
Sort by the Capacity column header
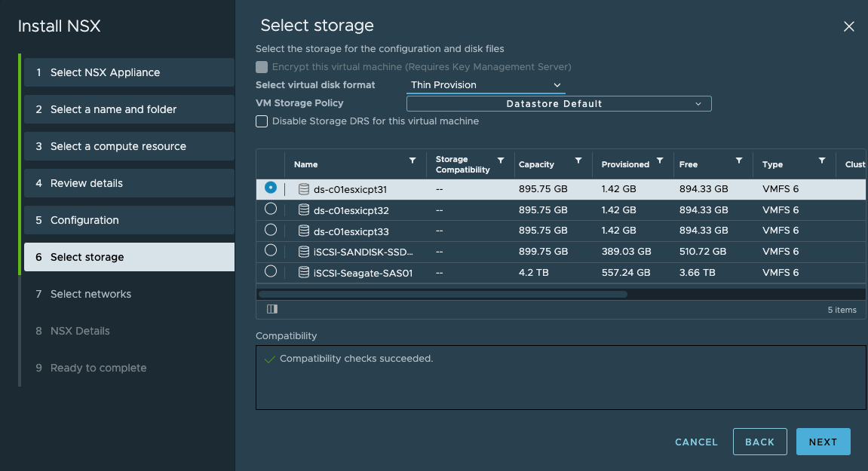(x=536, y=164)
